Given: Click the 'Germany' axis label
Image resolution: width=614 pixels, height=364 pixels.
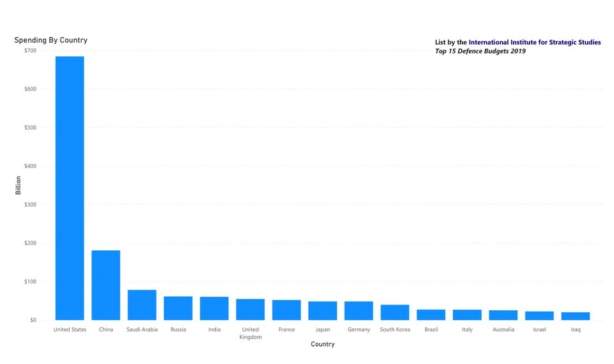Looking at the screenshot, I should pos(359,329).
